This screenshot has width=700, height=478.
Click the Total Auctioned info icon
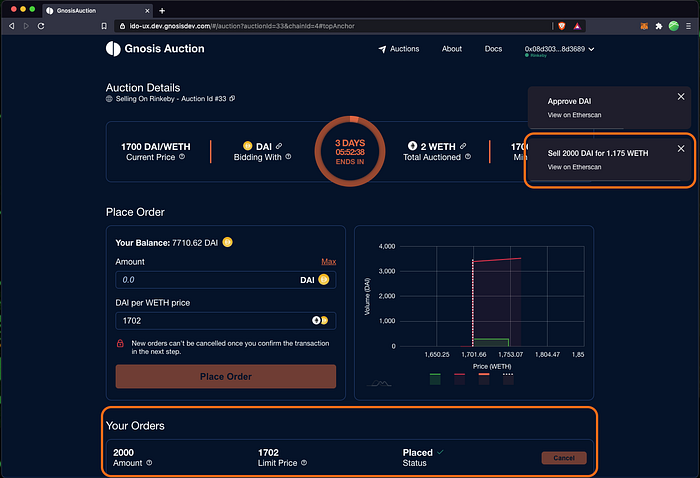pyautogui.click(x=468, y=157)
